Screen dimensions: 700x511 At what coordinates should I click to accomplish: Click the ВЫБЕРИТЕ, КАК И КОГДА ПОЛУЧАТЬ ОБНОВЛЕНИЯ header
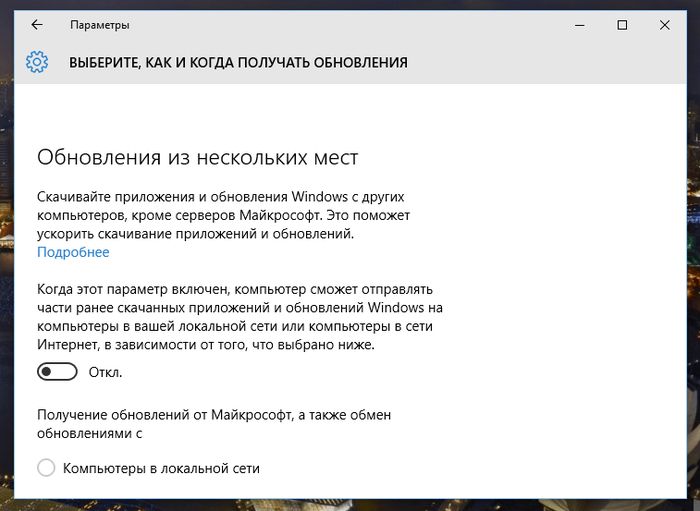238,62
